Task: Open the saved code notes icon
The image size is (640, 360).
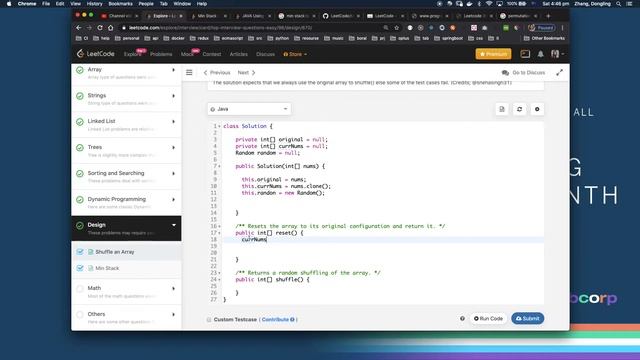Action: pos(502,109)
